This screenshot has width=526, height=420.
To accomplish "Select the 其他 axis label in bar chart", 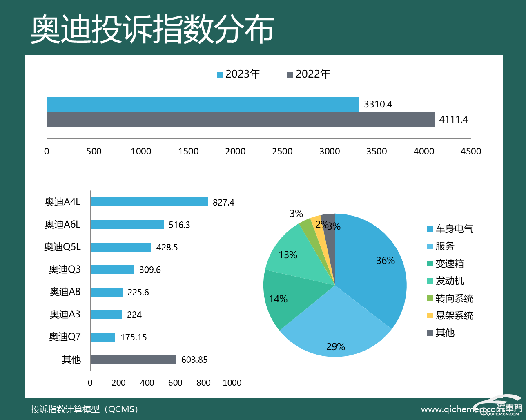I will [71, 360].
